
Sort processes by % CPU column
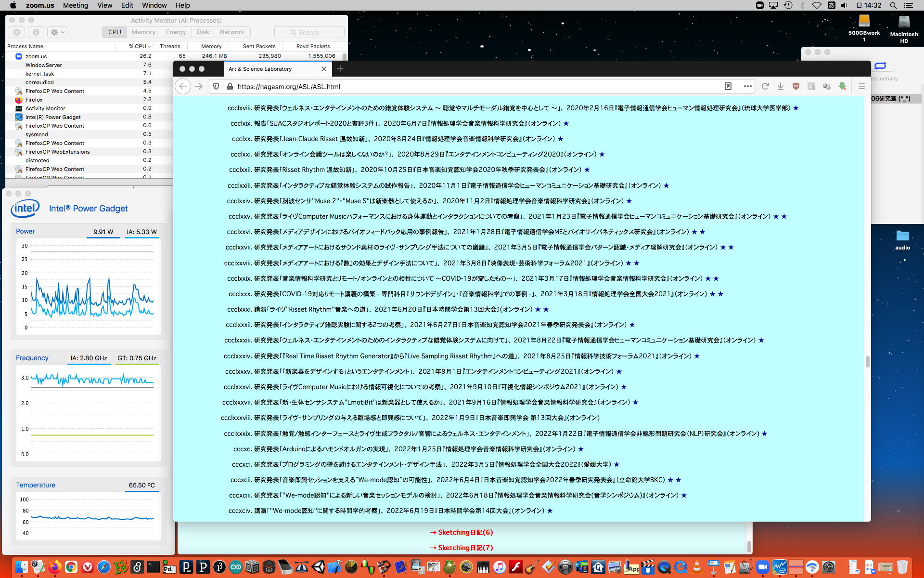coord(139,46)
